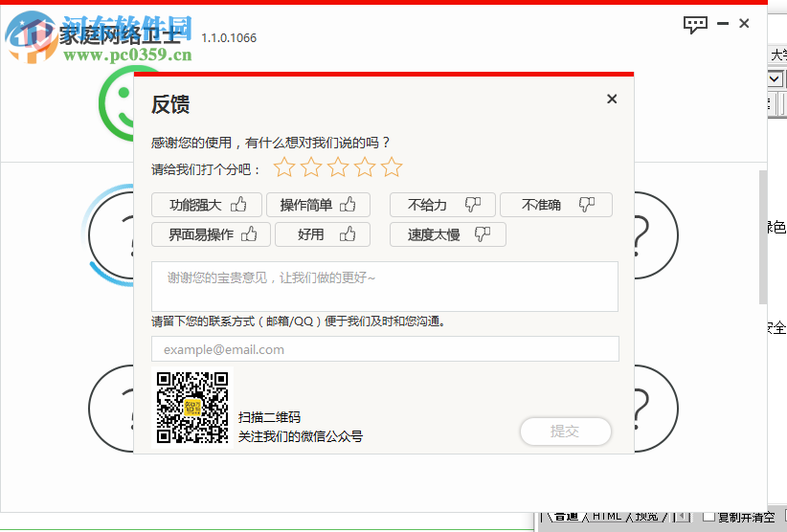The image size is (787, 532).
Task: Focus the 谢谢您的宝贵意见 comment box
Action: point(385,286)
